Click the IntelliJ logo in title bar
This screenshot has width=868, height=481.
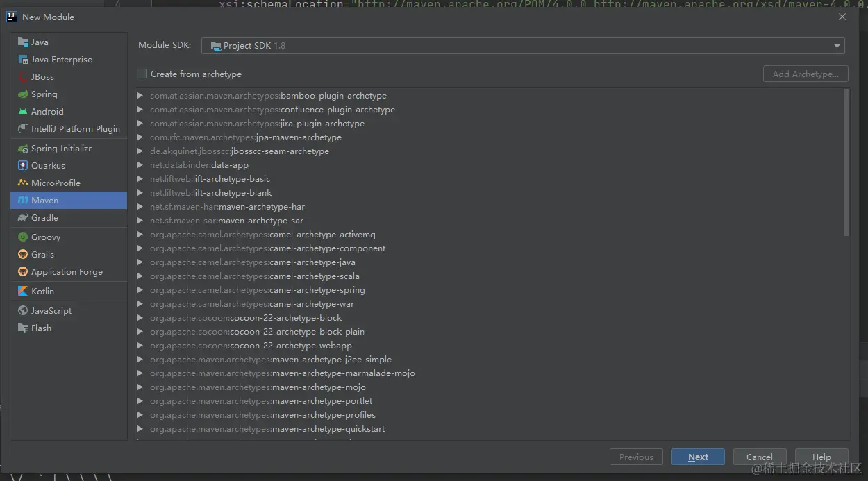coord(12,17)
